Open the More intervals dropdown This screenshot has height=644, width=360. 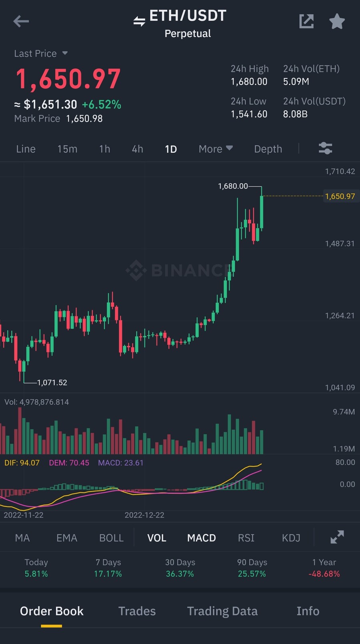click(216, 149)
